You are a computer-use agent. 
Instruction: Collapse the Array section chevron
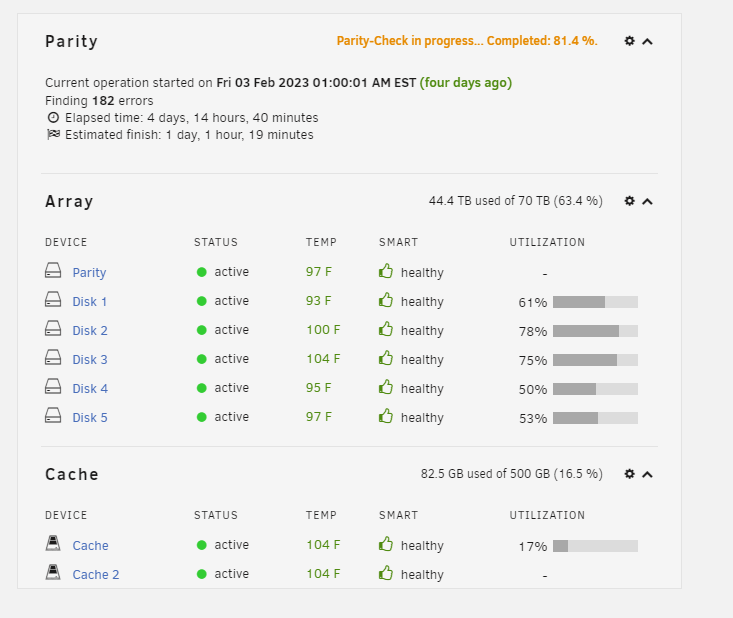click(647, 201)
